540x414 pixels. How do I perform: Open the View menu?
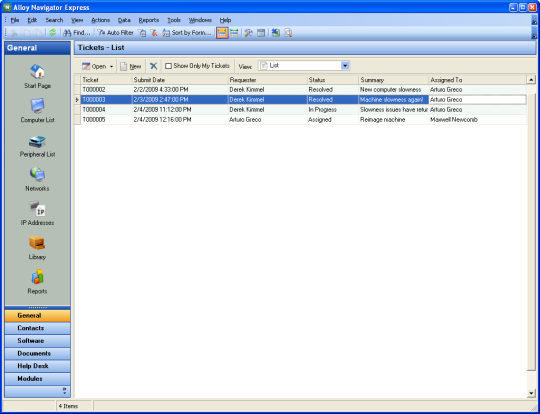pyautogui.click(x=77, y=20)
